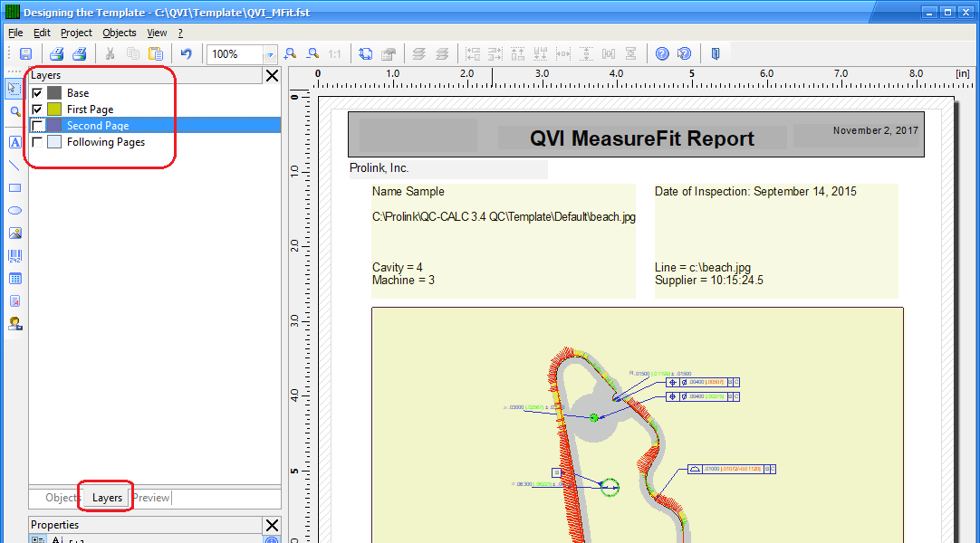Click the Second Page purple color swatch

(x=54, y=126)
